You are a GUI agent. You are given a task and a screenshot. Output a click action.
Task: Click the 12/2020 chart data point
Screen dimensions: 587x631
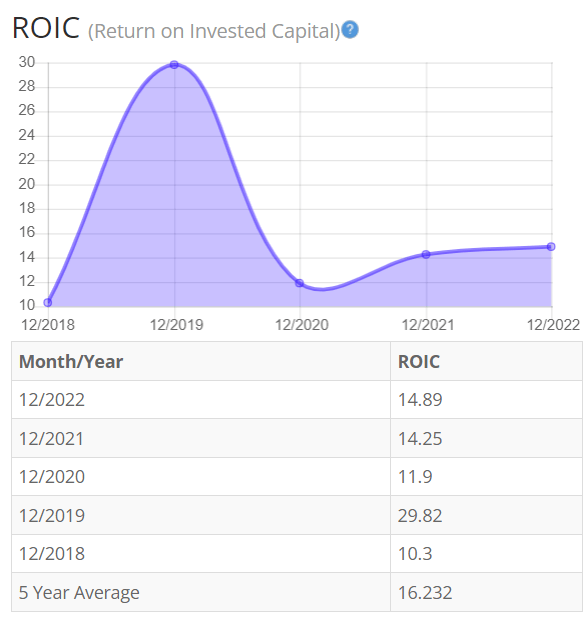[299, 283]
